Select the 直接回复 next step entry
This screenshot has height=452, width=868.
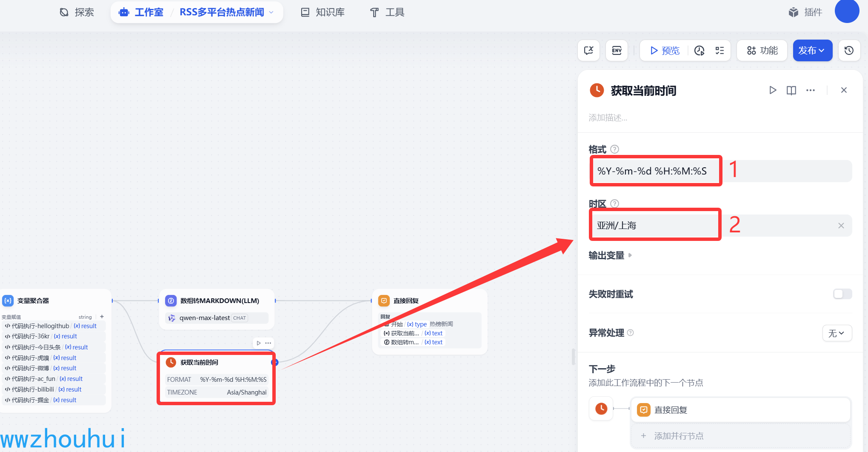tap(740, 410)
